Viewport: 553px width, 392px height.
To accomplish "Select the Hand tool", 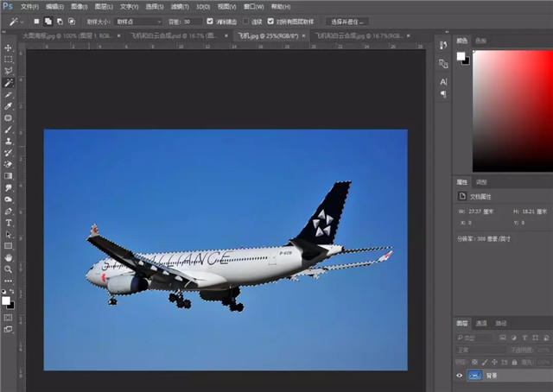I will coord(9,257).
